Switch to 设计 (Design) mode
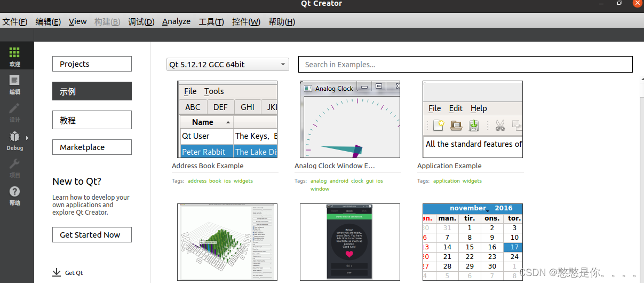Viewport: 644px width, 283px height. [15, 112]
